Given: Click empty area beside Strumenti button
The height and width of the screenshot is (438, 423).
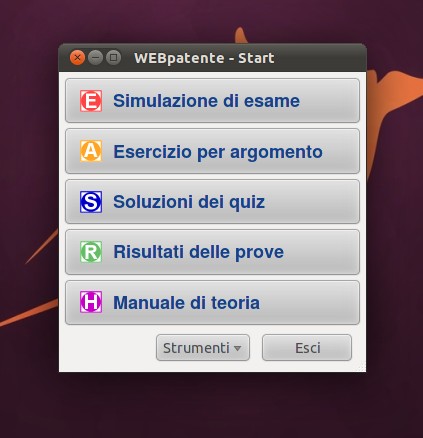Looking at the screenshot, I should pyautogui.click(x=108, y=348).
